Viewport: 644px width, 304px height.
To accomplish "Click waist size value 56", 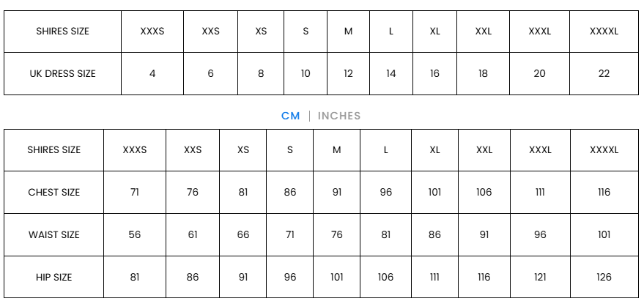I will pyautogui.click(x=135, y=235).
